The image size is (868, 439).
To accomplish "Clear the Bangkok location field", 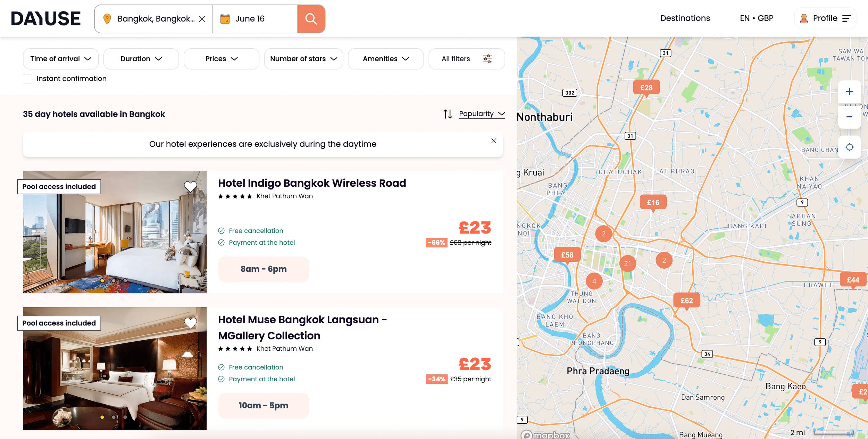I will (202, 19).
